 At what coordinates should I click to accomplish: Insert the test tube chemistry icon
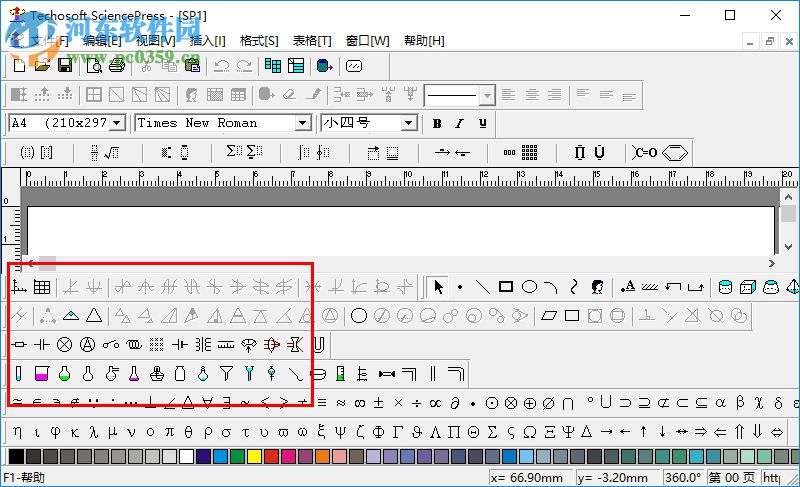pos(18,374)
